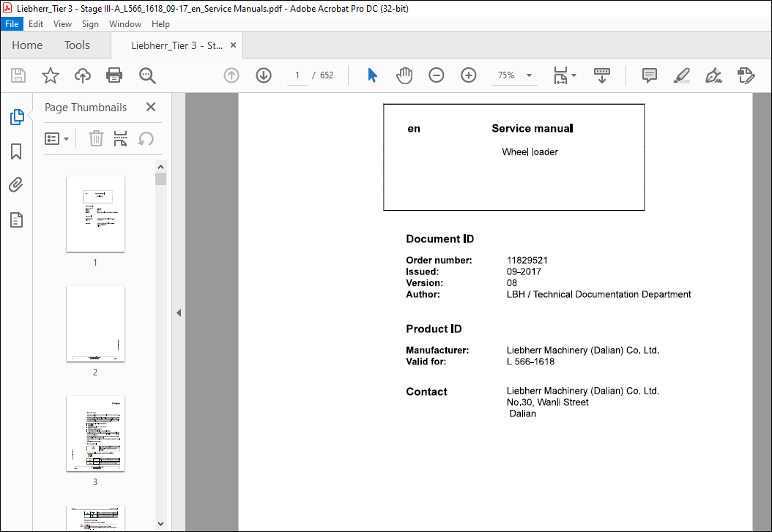This screenshot has height=532, width=772.
Task: Click order number 11829521
Action: 527,260
